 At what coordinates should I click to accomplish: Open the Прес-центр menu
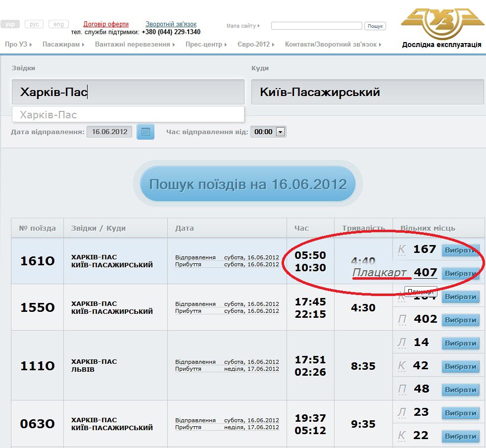[x=206, y=45]
